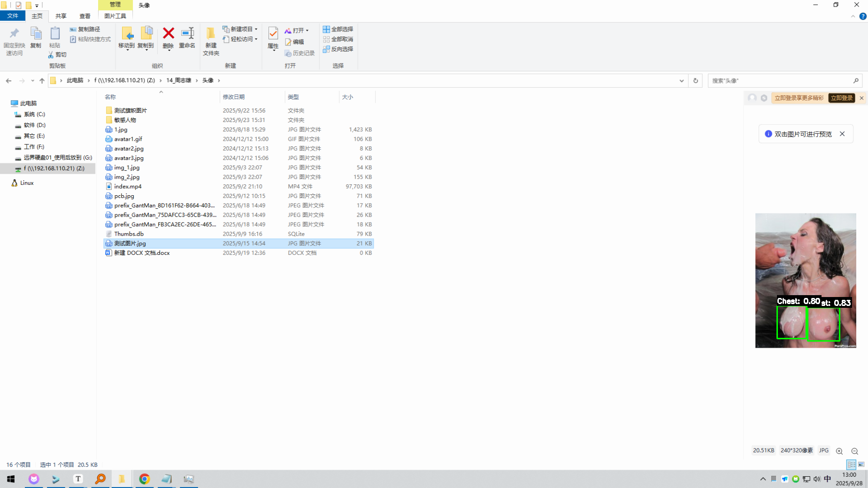
Task: Click the 搜索"头像" search field
Action: click(779, 81)
